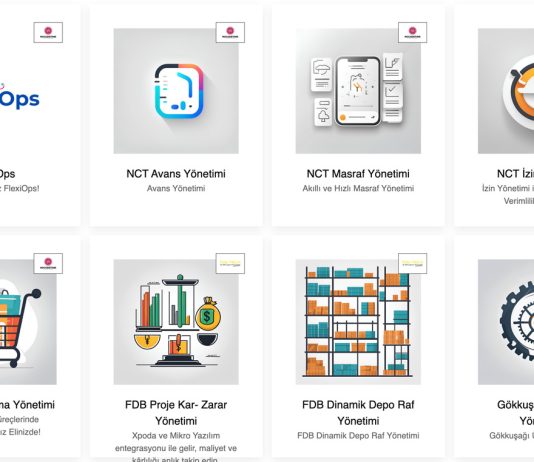Image resolution: width=534 pixels, height=462 pixels.
Task: Click the vendor badge on NCT Avans card
Action: pyautogui.click(x=230, y=32)
